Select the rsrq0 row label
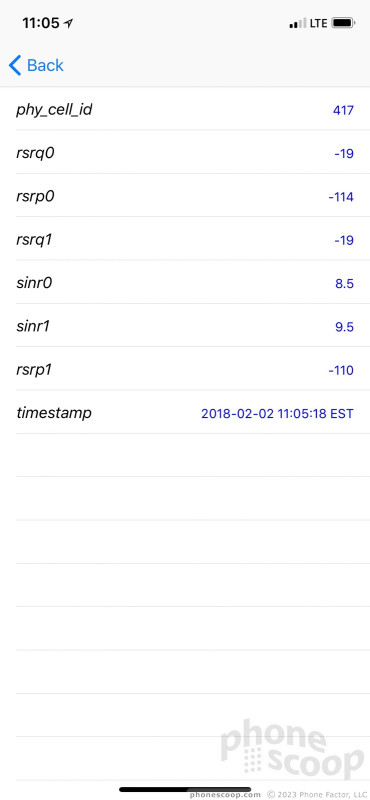Screen dimensions: 370x800 pyautogui.click(x=35, y=153)
